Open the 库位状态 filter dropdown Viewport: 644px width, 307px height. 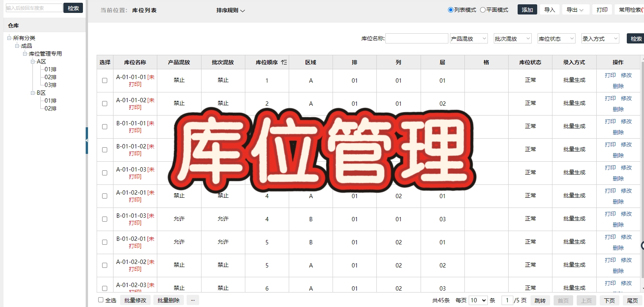(x=556, y=38)
